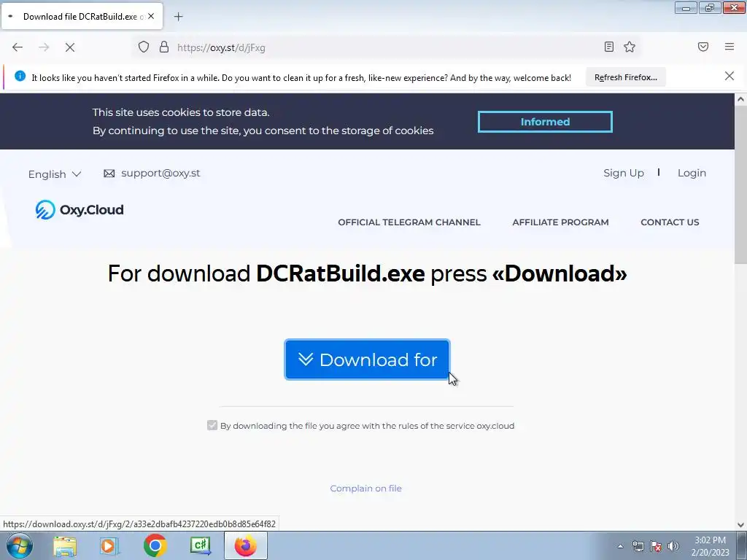This screenshot has height=560, width=747.
Task: Click the page vertical scrollbar thumb
Action: 740,186
